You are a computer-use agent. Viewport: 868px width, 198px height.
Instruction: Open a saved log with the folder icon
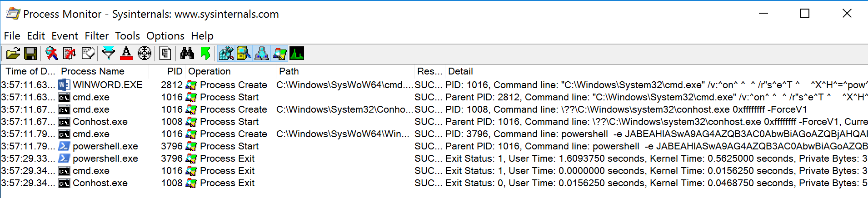[13, 54]
